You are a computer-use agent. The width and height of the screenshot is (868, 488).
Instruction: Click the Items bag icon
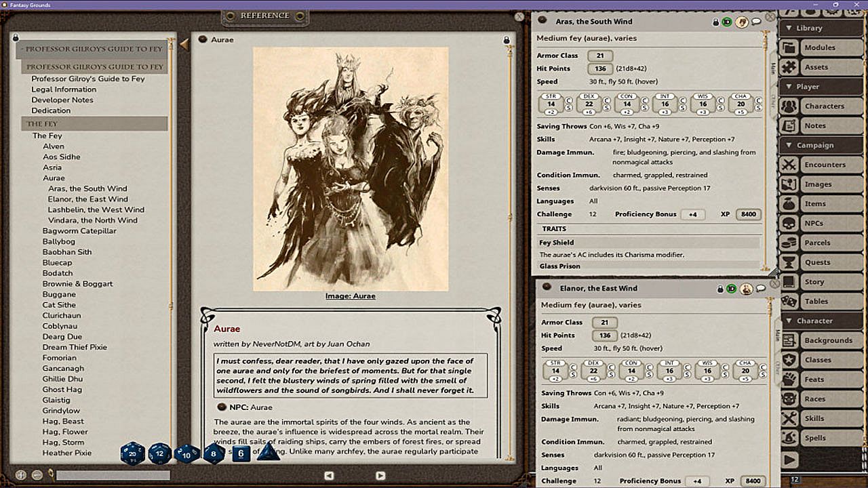point(789,203)
